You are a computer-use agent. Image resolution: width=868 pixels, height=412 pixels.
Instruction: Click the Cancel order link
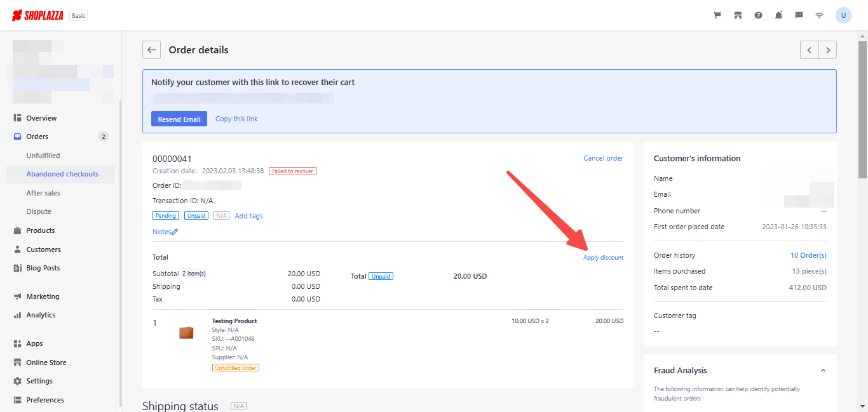click(x=603, y=158)
